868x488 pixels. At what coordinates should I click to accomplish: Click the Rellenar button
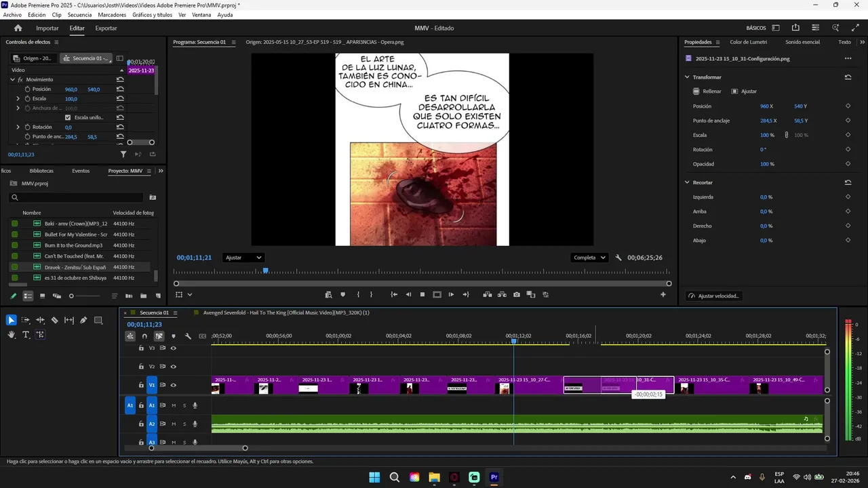pyautogui.click(x=707, y=91)
